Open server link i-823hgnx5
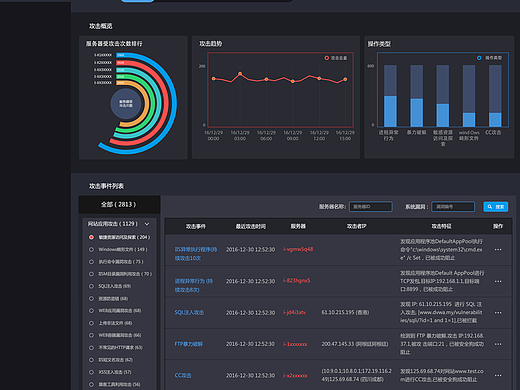This screenshot has height=390, width=520. coord(296,281)
